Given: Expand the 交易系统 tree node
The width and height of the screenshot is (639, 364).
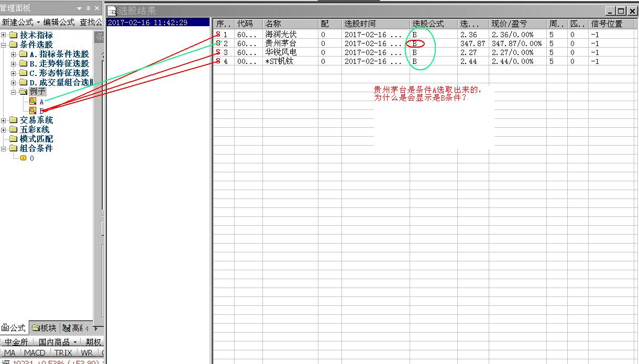Looking at the screenshot, I should point(4,120).
